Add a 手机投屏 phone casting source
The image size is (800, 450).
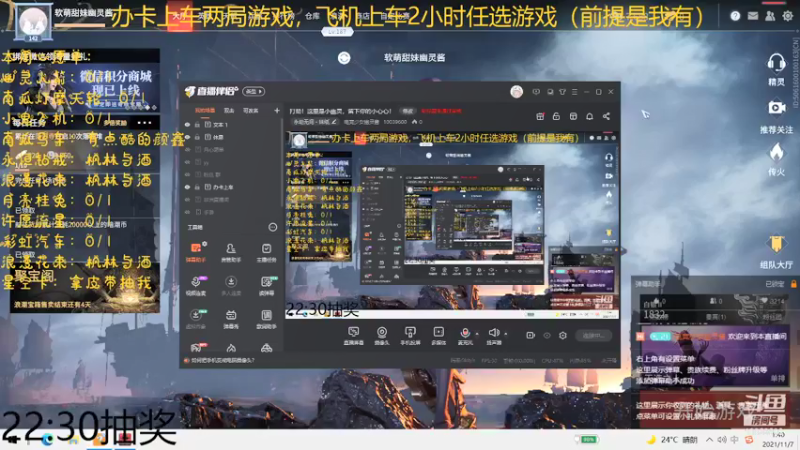410,336
